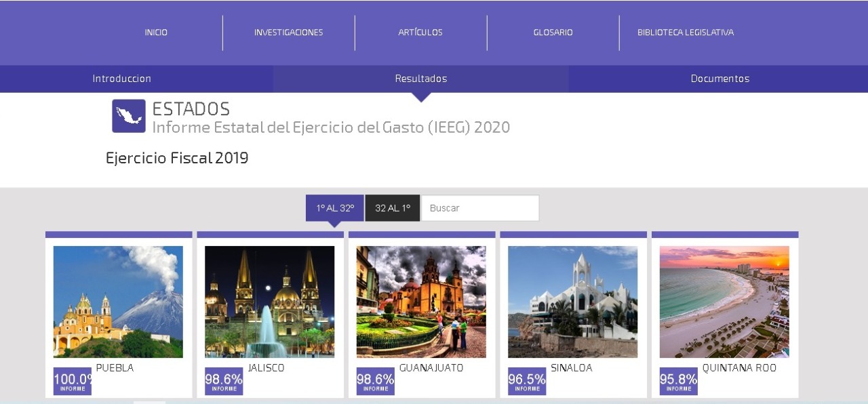Sort states ascending with 1° AL 32°
This screenshot has width=868, height=404.
click(335, 208)
